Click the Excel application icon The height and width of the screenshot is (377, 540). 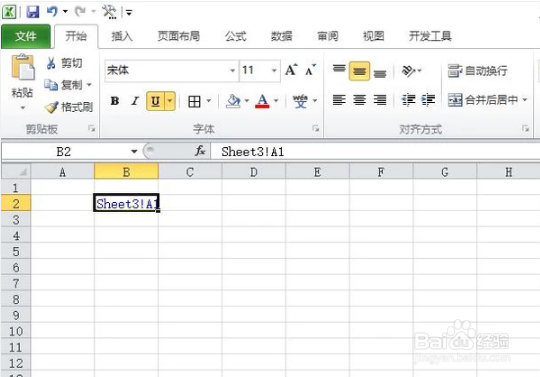point(9,12)
